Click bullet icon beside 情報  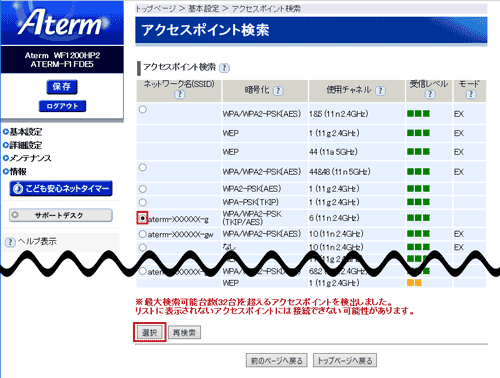pyautogui.click(x=6, y=172)
